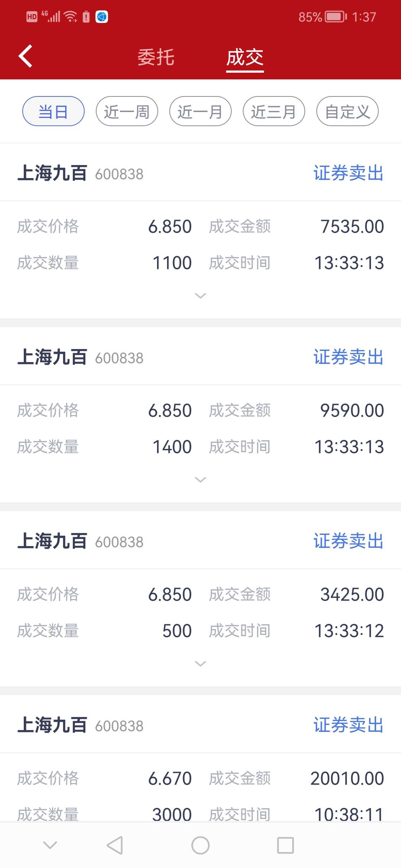Image resolution: width=401 pixels, height=868 pixels.
Task: Tap 证券卖出 label on the first record
Action: click(349, 173)
